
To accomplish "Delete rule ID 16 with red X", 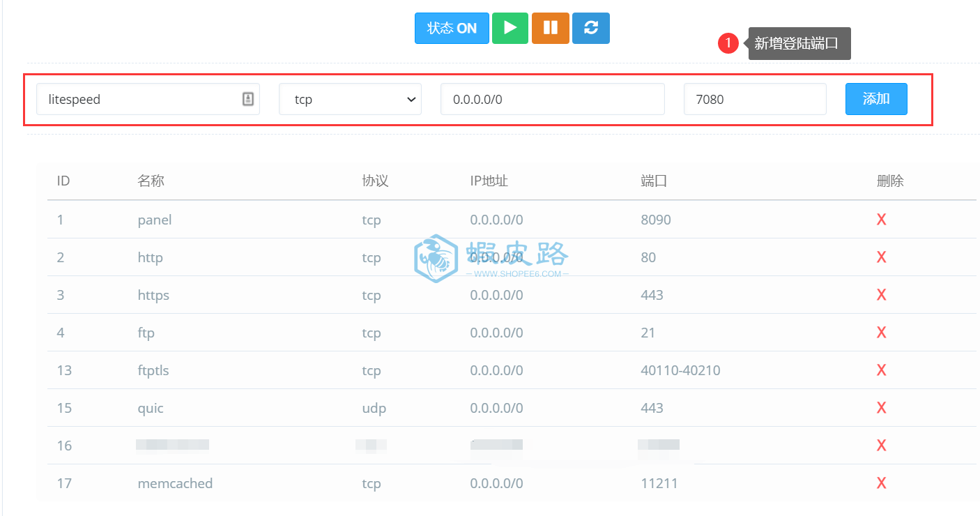I will (x=881, y=446).
